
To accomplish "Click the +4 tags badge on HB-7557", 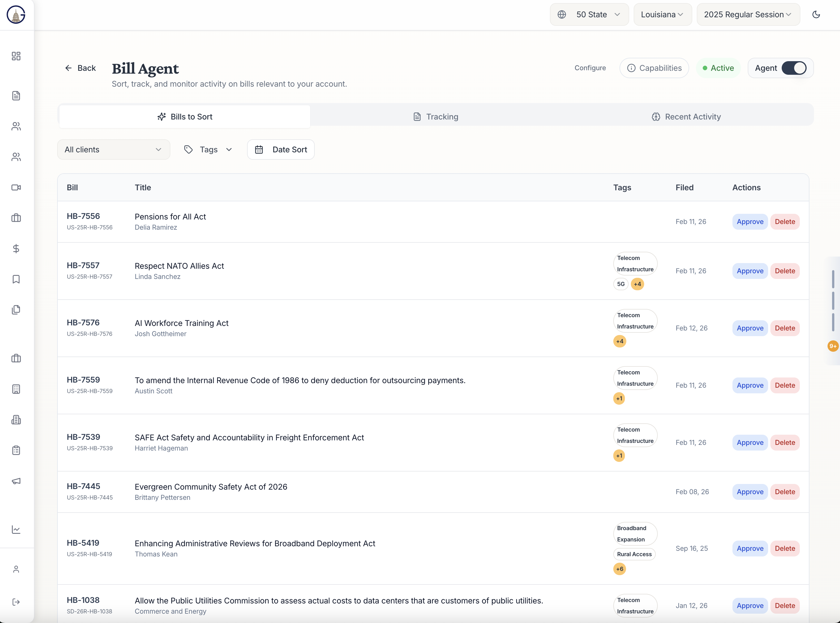I will [x=637, y=284].
